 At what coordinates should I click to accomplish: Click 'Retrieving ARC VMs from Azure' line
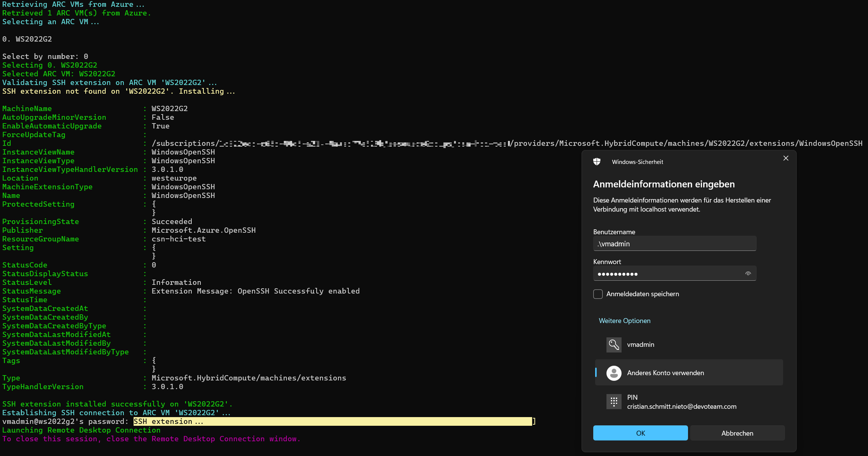pyautogui.click(x=73, y=5)
